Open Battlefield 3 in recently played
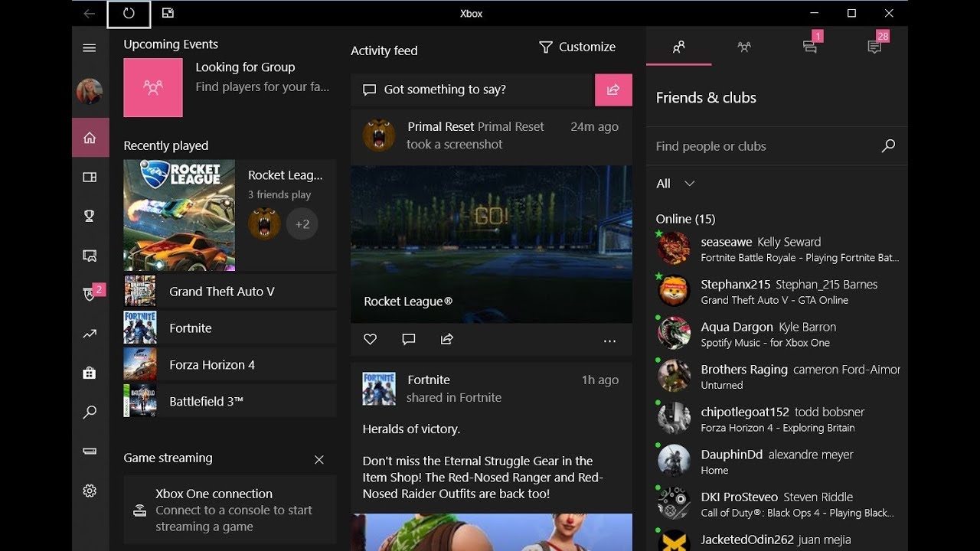 [230, 401]
